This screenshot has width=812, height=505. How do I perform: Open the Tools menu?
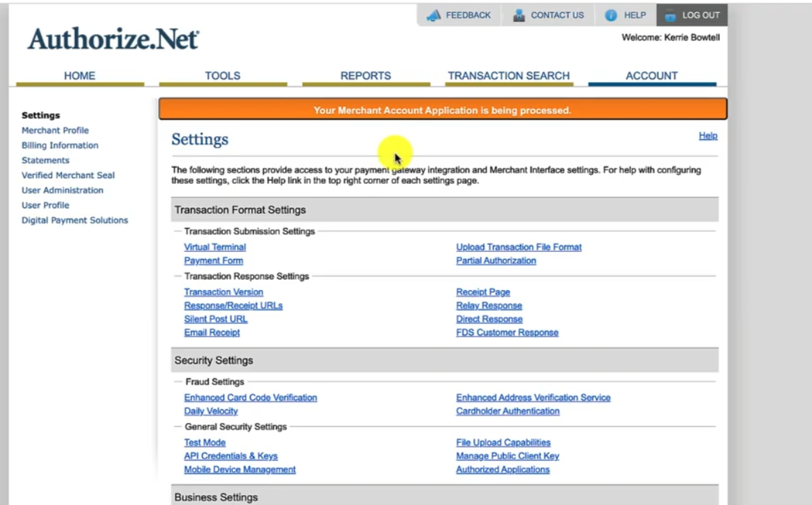coord(222,75)
